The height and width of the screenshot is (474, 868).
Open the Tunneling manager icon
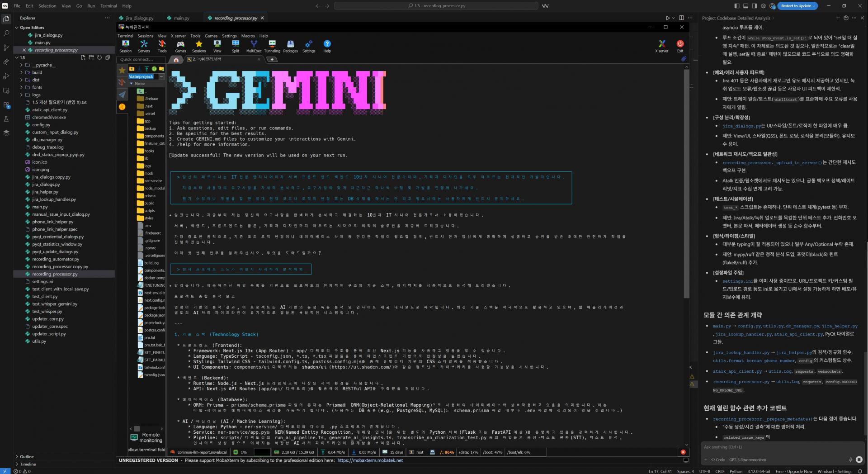pyautogui.click(x=272, y=46)
